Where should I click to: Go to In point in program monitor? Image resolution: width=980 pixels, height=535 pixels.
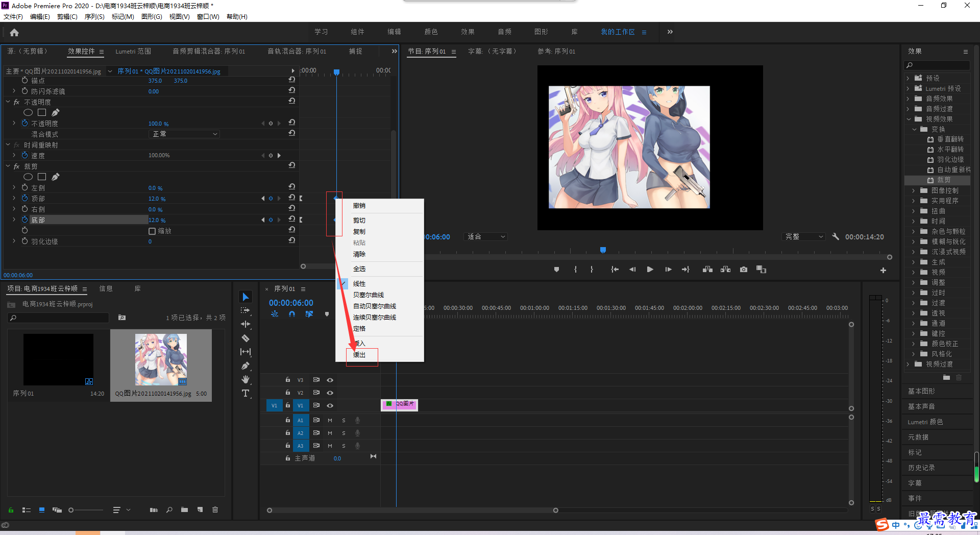[615, 270]
